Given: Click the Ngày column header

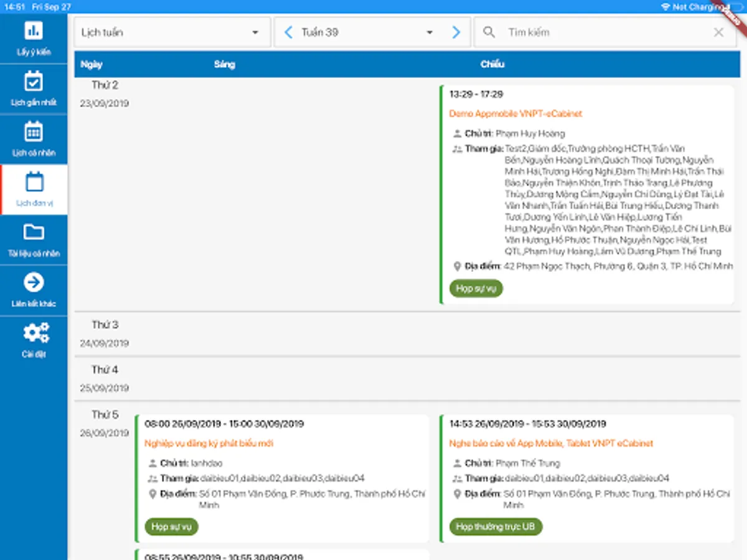Looking at the screenshot, I should tap(92, 64).
